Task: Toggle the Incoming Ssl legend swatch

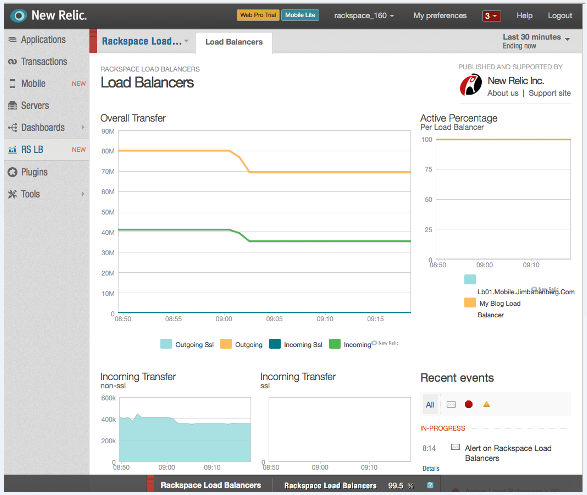Action: coord(275,344)
